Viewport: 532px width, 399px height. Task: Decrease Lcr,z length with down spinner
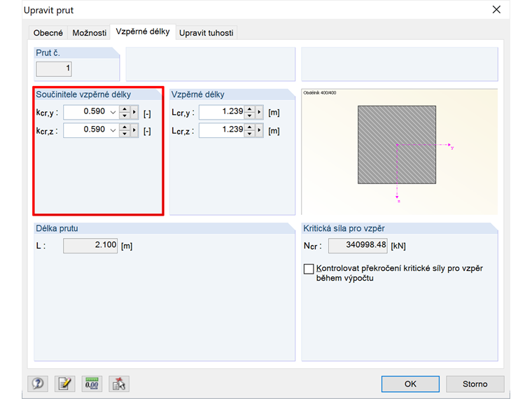[x=250, y=134]
